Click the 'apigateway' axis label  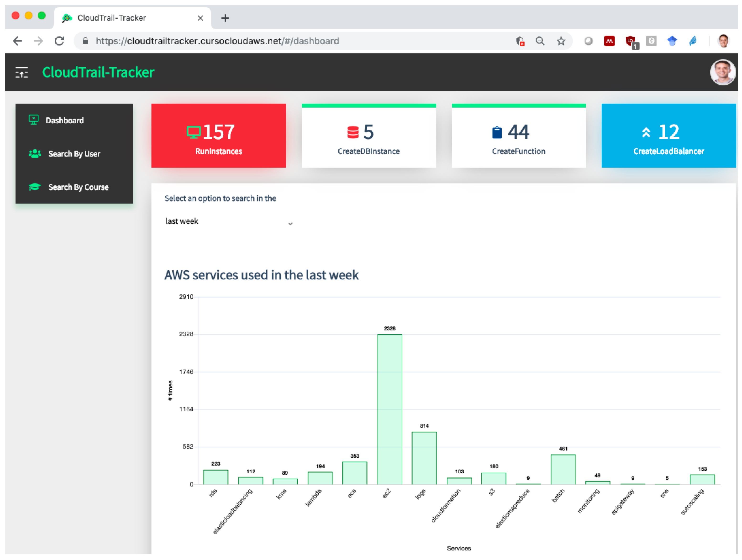coord(623,502)
